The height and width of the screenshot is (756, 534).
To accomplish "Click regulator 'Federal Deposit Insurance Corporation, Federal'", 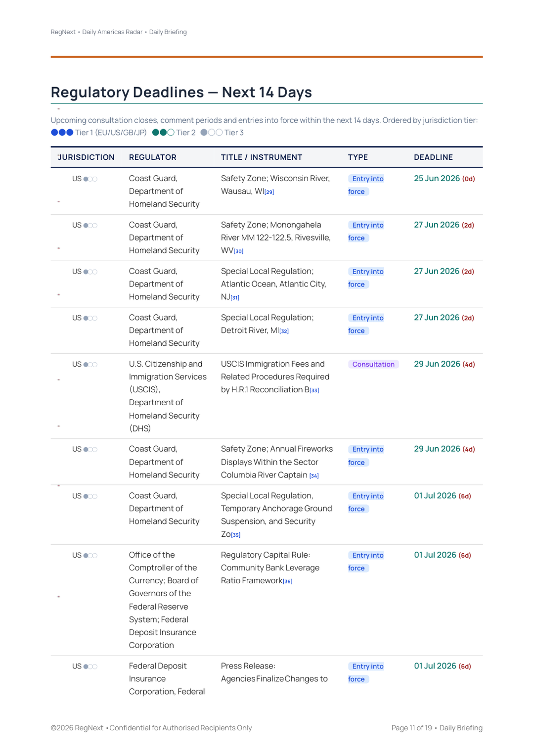I will [x=167, y=679].
